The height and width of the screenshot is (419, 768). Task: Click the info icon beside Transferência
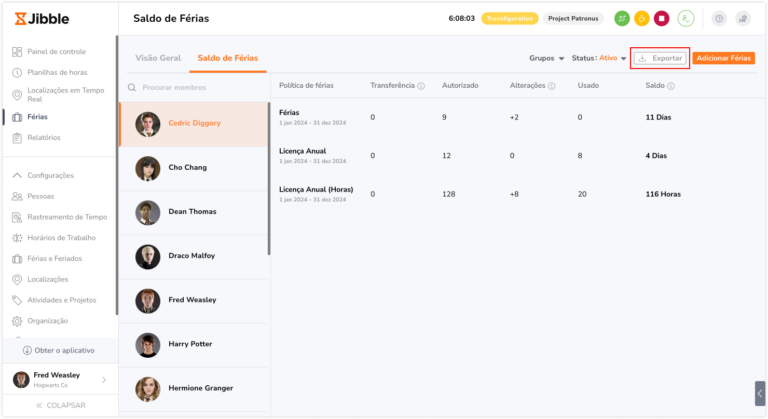click(x=421, y=86)
